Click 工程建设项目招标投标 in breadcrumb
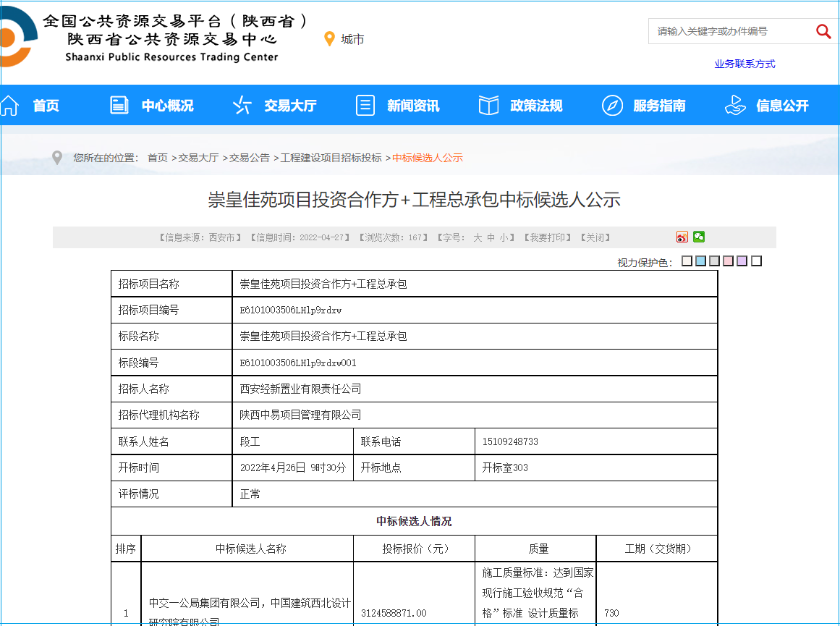840x626 pixels. coord(331,158)
